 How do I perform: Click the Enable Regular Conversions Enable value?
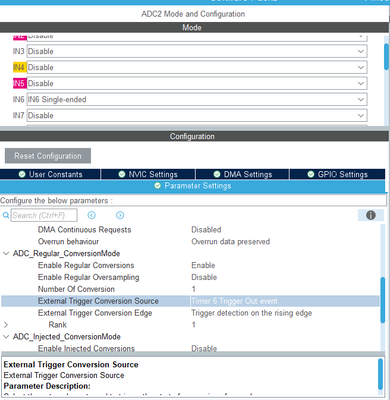coord(203,265)
